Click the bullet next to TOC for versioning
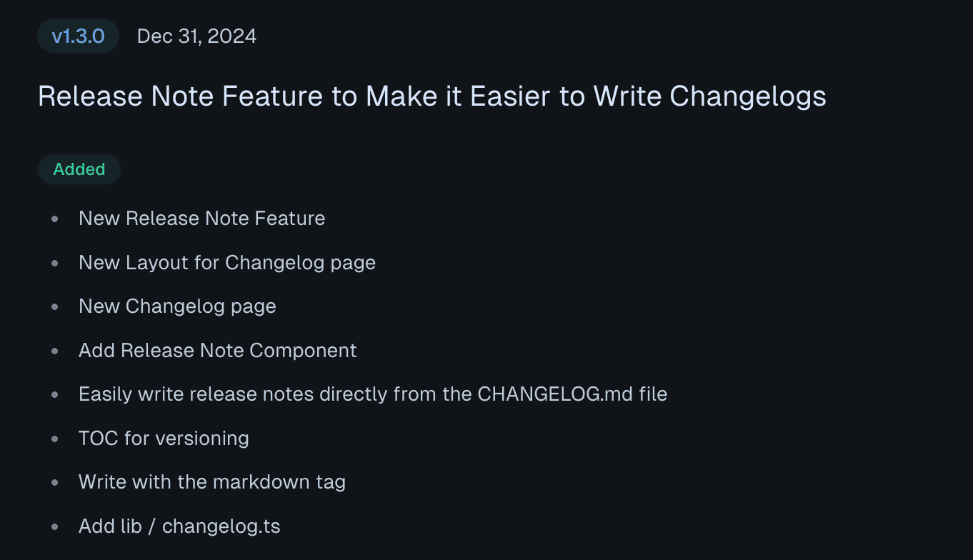Screen dimensions: 973x560 coord(55,439)
